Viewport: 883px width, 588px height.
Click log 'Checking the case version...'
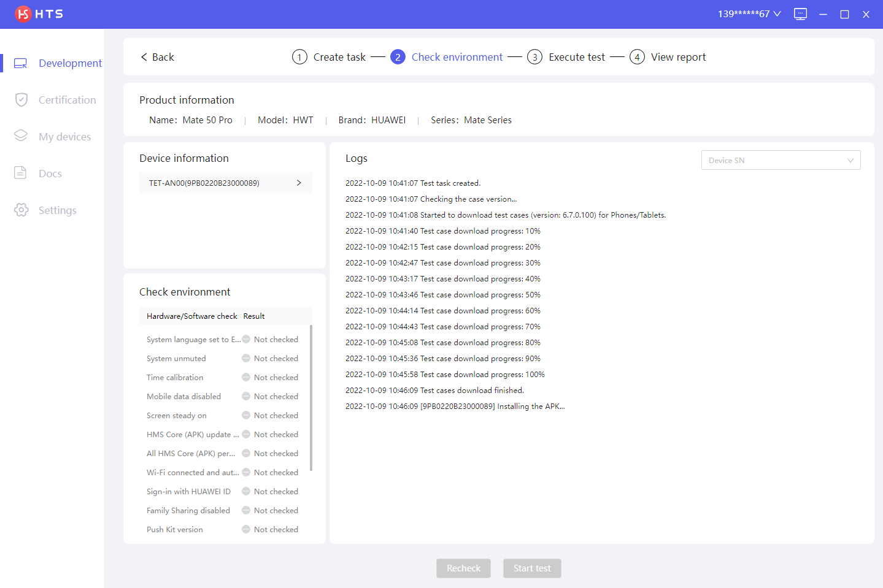431,199
